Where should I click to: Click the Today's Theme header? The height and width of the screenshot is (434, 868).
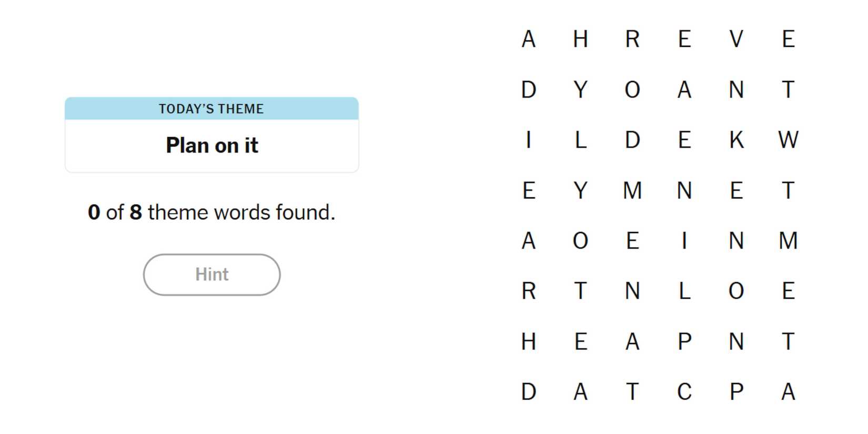[211, 109]
